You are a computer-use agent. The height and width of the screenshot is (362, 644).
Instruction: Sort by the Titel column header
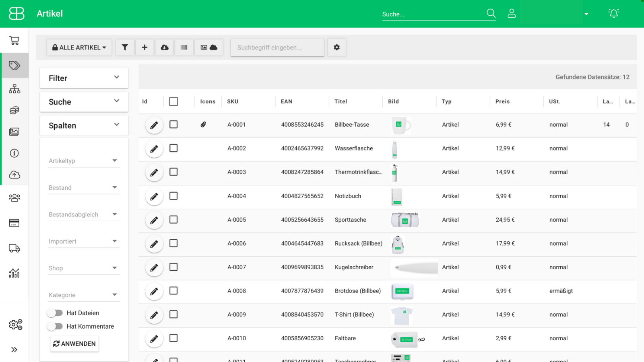[341, 101]
